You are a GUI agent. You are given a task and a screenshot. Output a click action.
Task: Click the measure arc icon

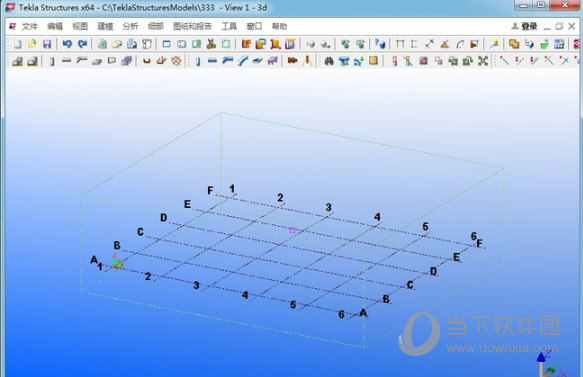pos(460,44)
